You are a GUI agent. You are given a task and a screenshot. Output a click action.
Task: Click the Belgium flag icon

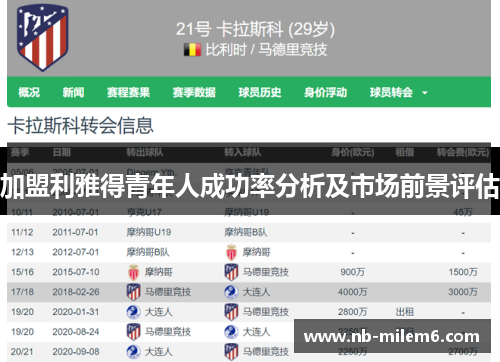[x=192, y=50]
